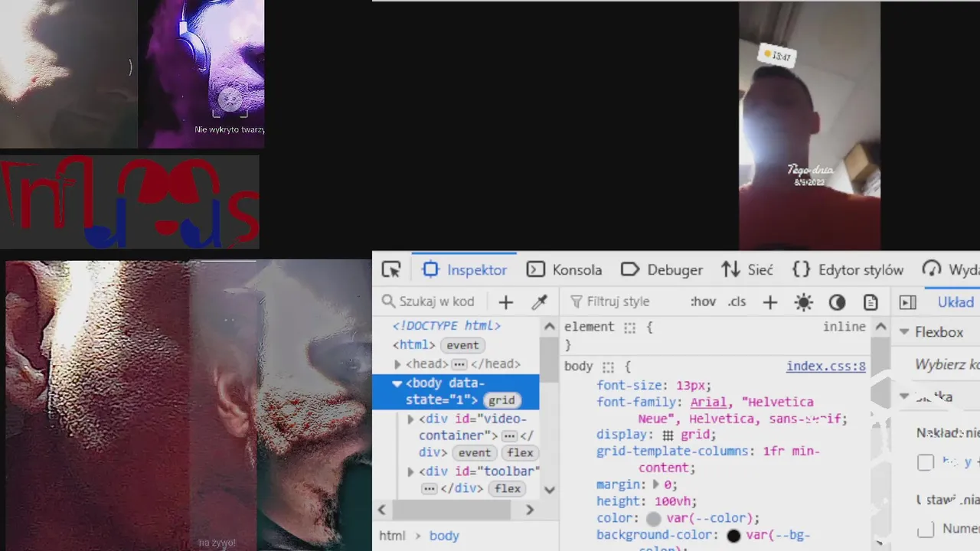Switch to the Inspektor tab

[x=464, y=269]
